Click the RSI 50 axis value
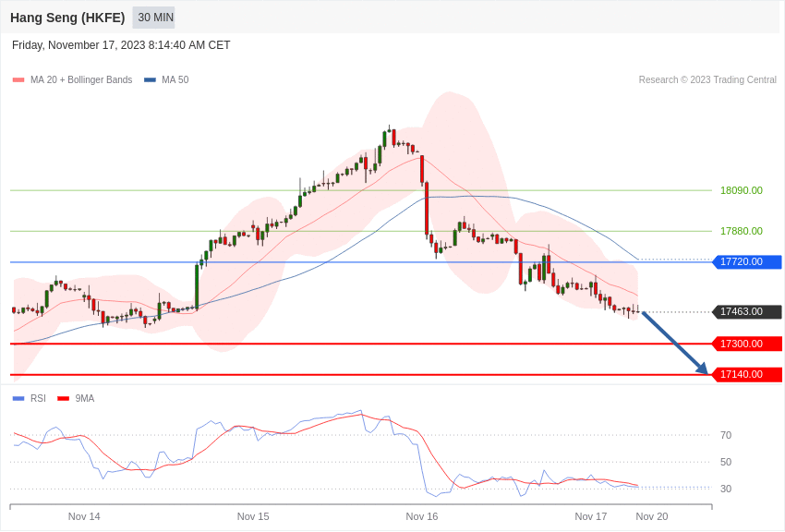This screenshot has height=532, width=785. 726,463
